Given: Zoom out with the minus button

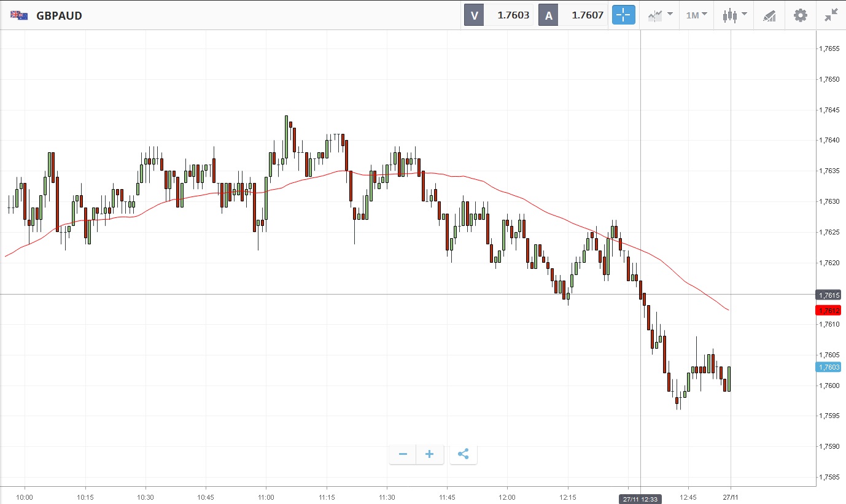Looking at the screenshot, I should (403, 454).
